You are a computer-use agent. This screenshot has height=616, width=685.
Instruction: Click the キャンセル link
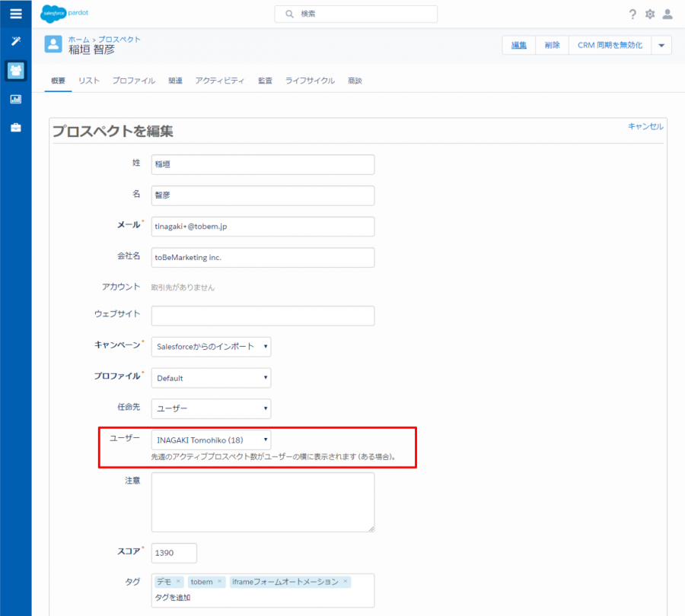(x=645, y=126)
